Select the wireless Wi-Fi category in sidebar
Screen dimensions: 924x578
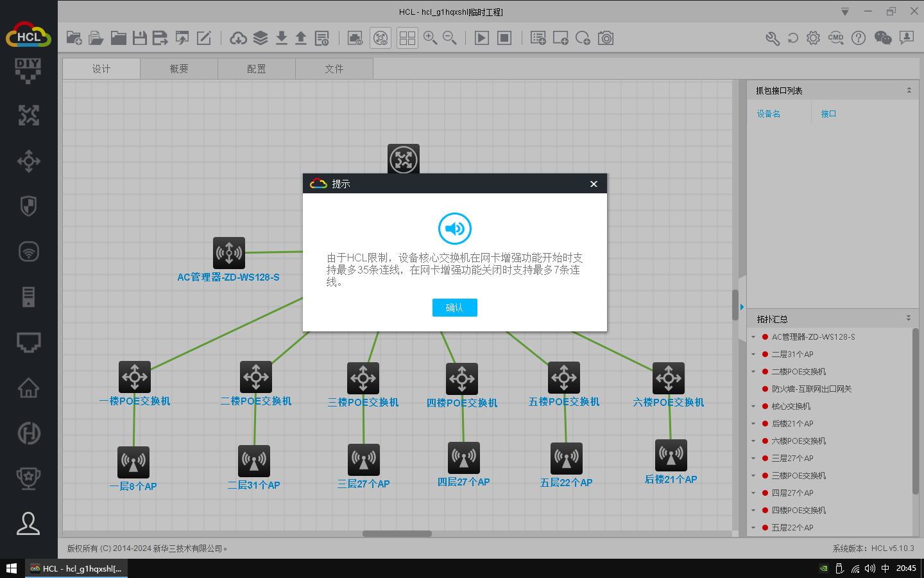pyautogui.click(x=28, y=251)
